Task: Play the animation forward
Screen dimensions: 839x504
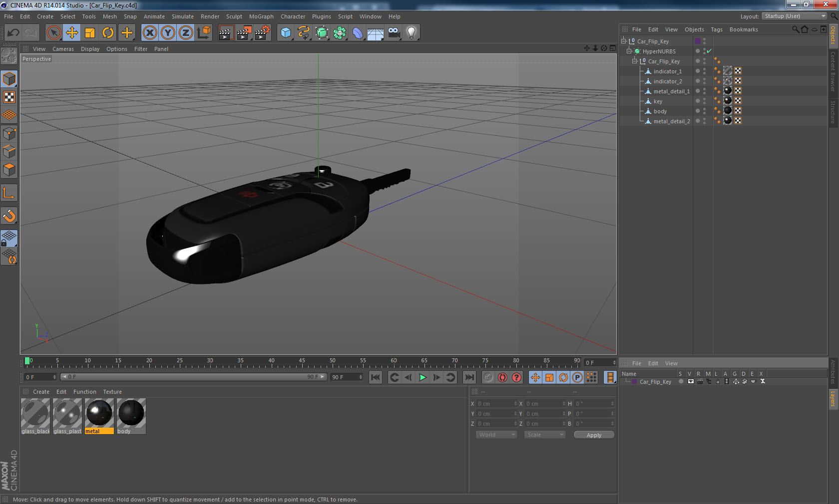Action: [422, 377]
